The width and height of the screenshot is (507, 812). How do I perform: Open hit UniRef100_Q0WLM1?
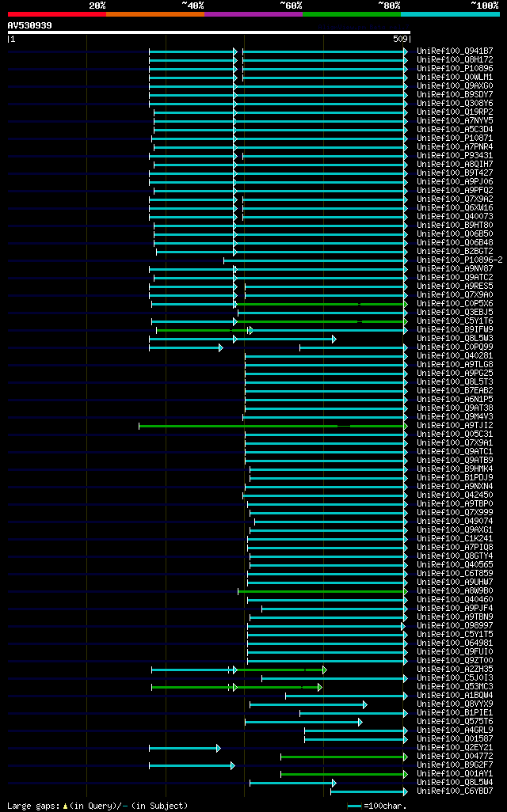coord(456,77)
